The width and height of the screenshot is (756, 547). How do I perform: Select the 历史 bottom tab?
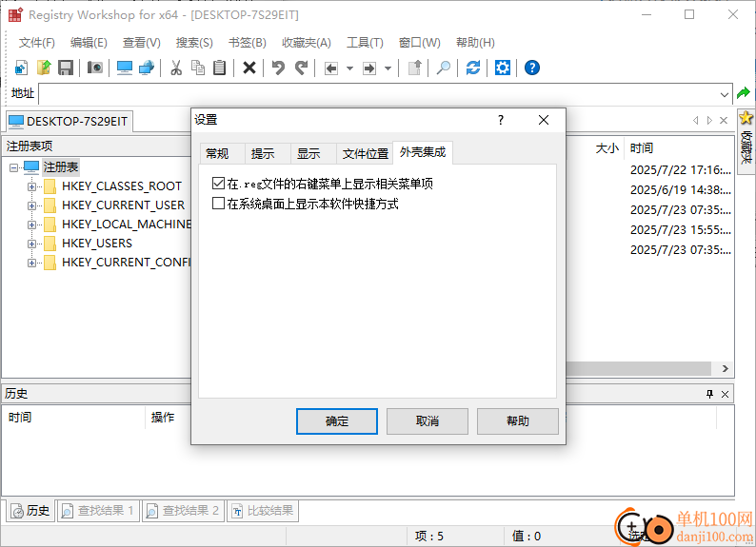coord(30,511)
